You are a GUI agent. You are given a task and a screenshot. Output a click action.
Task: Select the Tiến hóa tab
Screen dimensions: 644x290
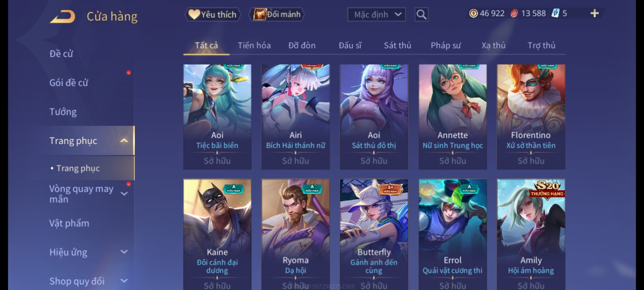pyautogui.click(x=254, y=45)
